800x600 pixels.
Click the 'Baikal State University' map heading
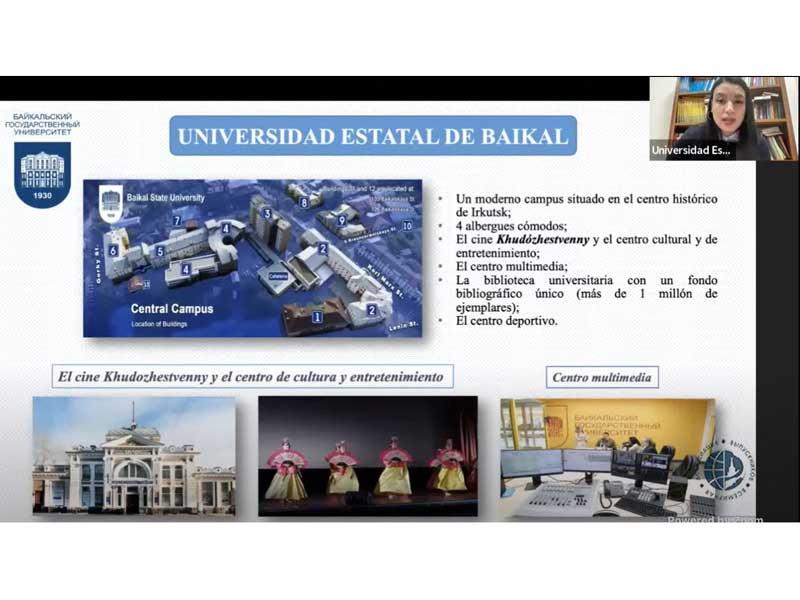tap(165, 197)
